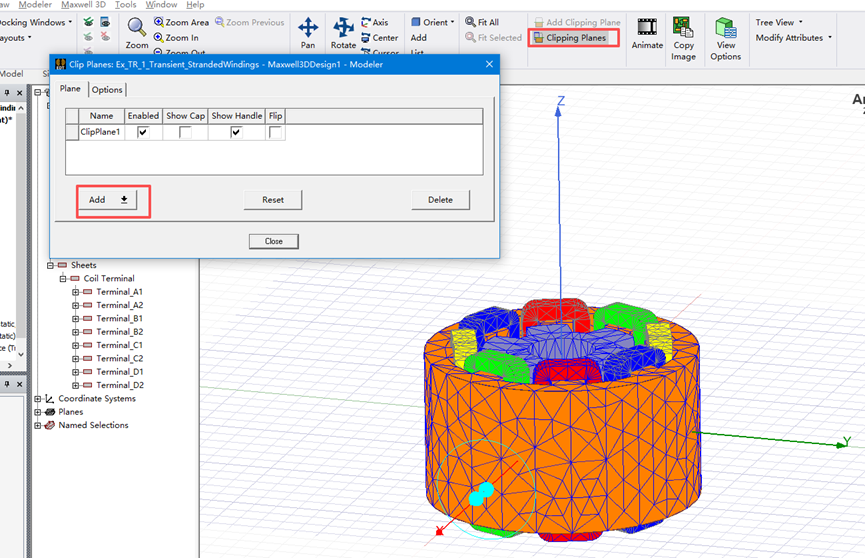Open the Docking Windows dropdown
Viewport: 865px width, 558px height.
pos(35,22)
